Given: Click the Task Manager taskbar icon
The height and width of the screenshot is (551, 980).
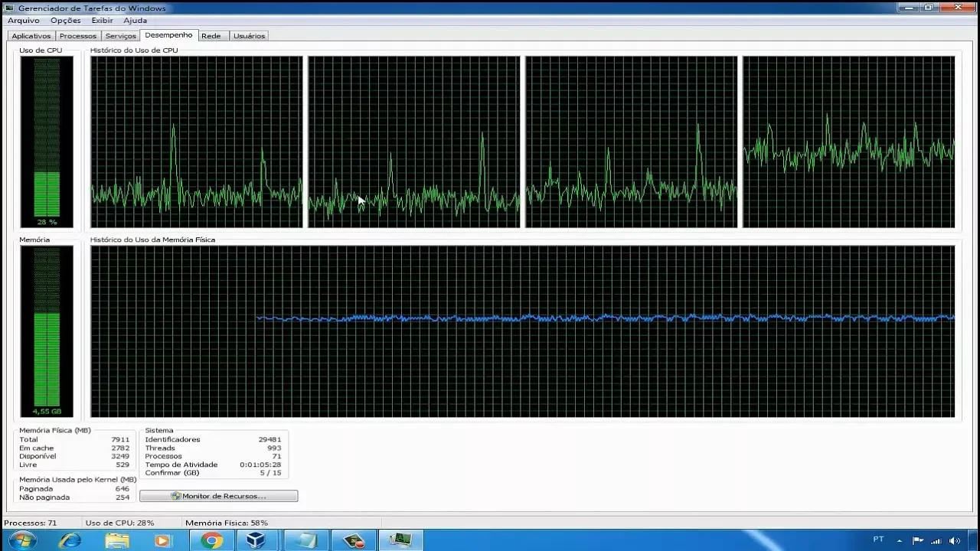Looking at the screenshot, I should pos(400,540).
